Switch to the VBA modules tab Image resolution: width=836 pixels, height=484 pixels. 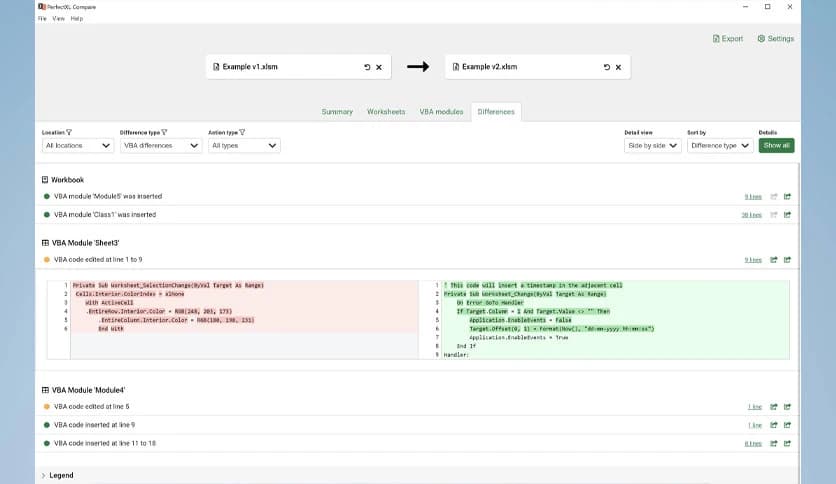(x=441, y=112)
